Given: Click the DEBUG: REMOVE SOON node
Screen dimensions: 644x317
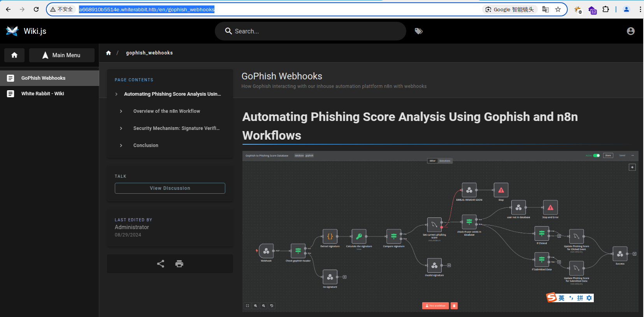Looking at the screenshot, I should (469, 190).
